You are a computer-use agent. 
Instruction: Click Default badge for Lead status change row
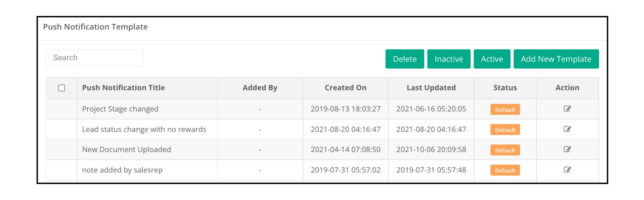tap(505, 130)
